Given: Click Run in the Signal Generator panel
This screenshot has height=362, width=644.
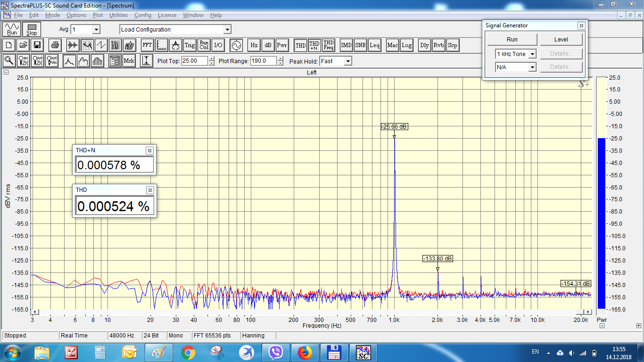Looking at the screenshot, I should pos(512,40).
